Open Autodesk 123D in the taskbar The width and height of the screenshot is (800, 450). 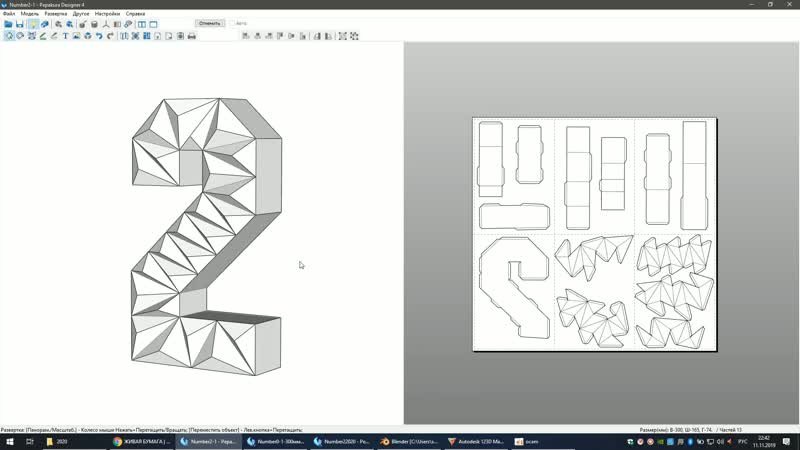[476, 440]
